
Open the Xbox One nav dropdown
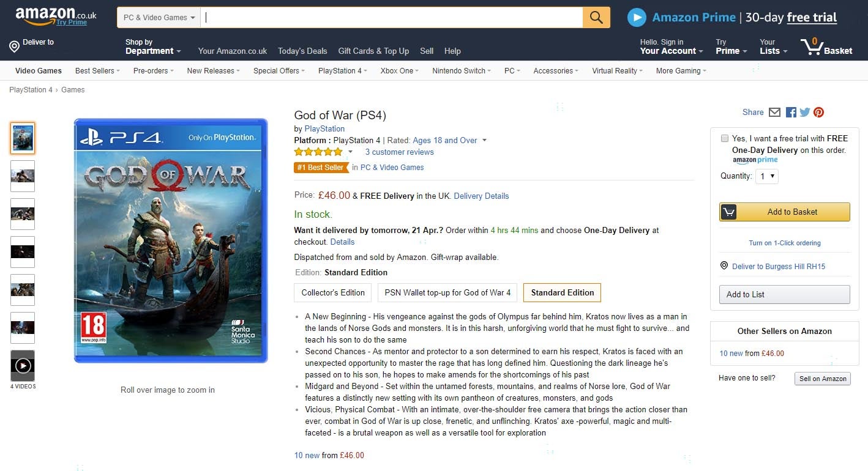pos(400,71)
